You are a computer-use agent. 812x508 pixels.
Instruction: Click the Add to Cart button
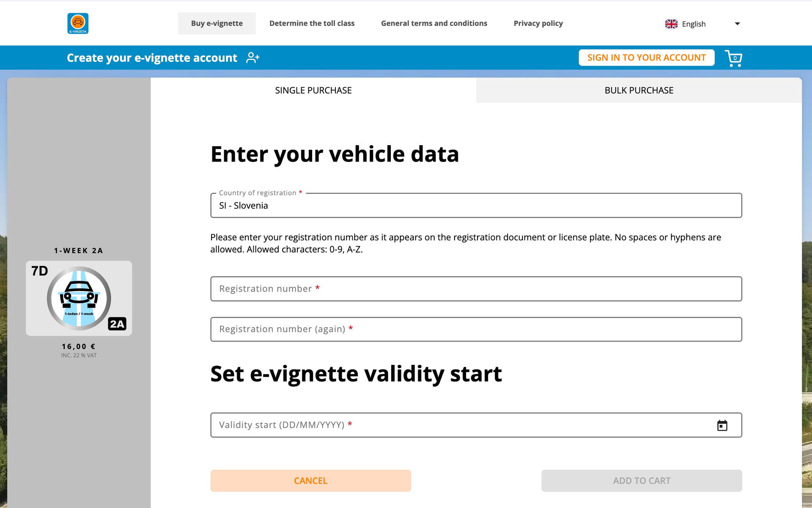pyautogui.click(x=642, y=481)
